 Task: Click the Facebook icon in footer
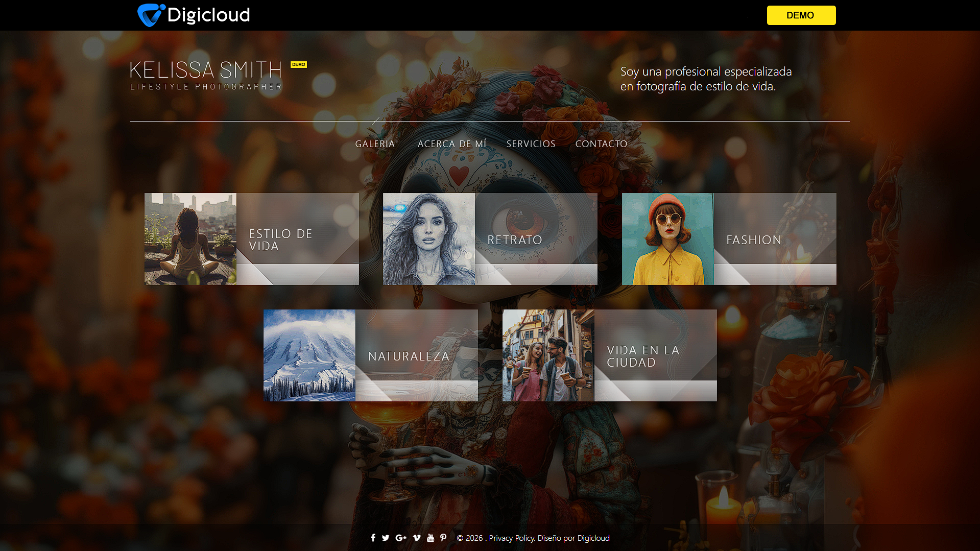pyautogui.click(x=373, y=538)
